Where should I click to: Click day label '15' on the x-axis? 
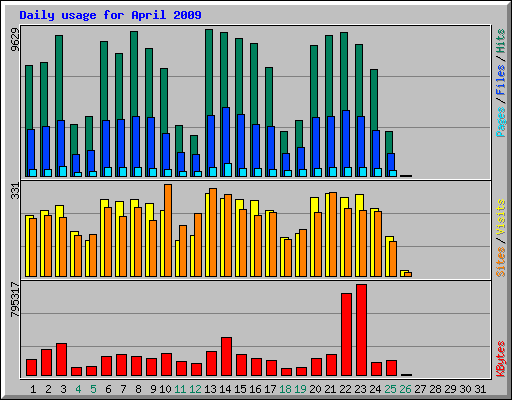(x=240, y=389)
